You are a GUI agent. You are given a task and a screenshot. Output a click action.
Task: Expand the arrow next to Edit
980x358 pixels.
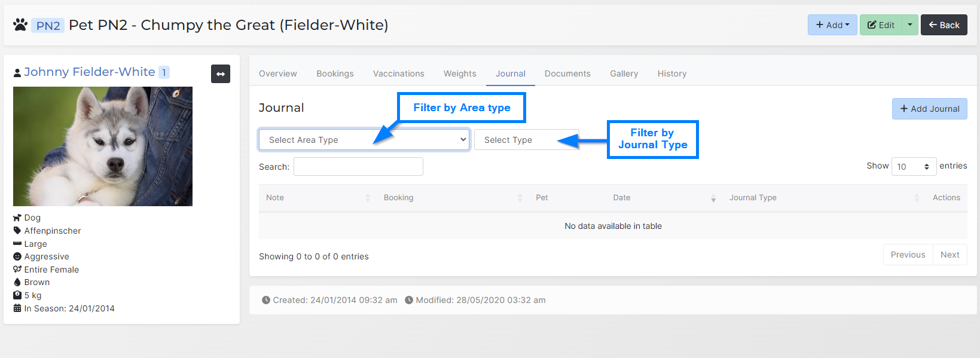tap(909, 25)
